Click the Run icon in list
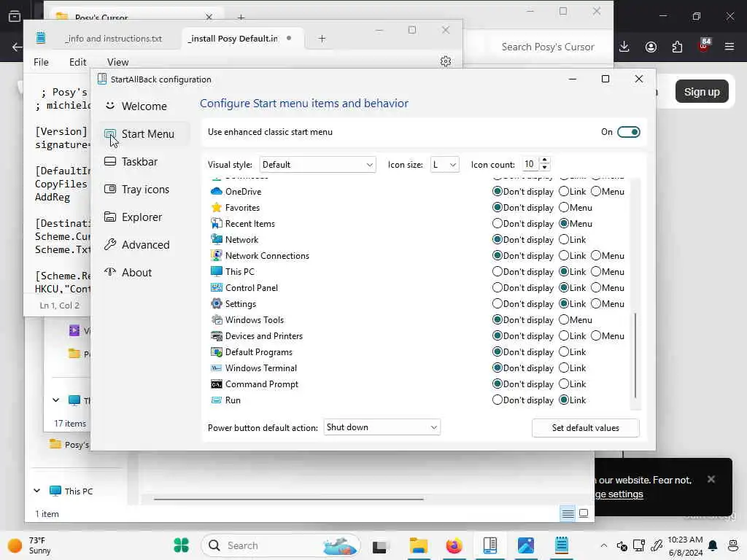 (x=216, y=400)
